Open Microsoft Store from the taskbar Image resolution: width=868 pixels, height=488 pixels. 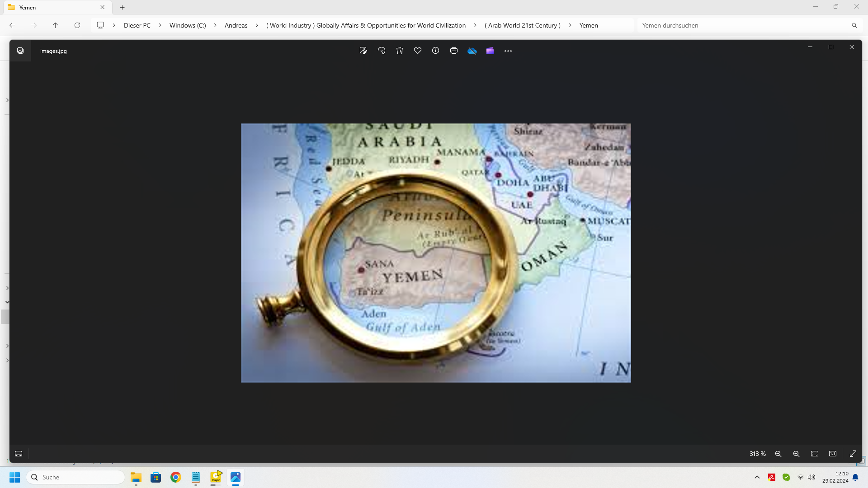pos(156,477)
